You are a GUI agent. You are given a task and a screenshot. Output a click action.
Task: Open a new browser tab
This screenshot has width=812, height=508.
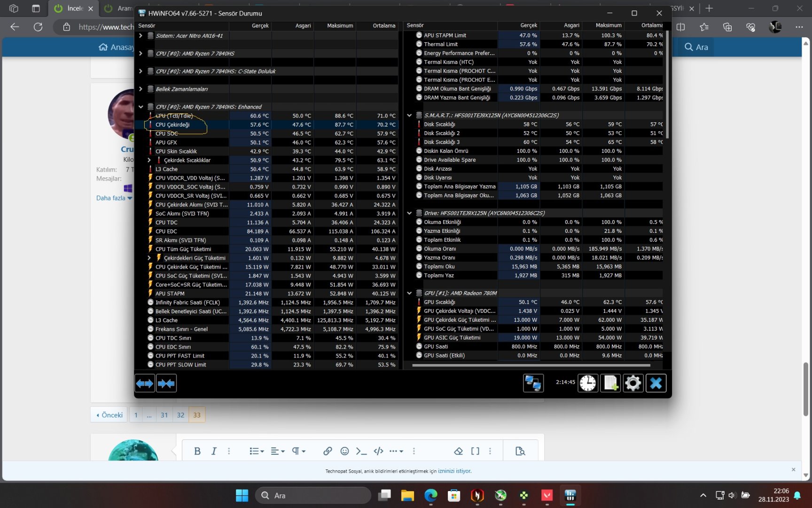pos(709,8)
